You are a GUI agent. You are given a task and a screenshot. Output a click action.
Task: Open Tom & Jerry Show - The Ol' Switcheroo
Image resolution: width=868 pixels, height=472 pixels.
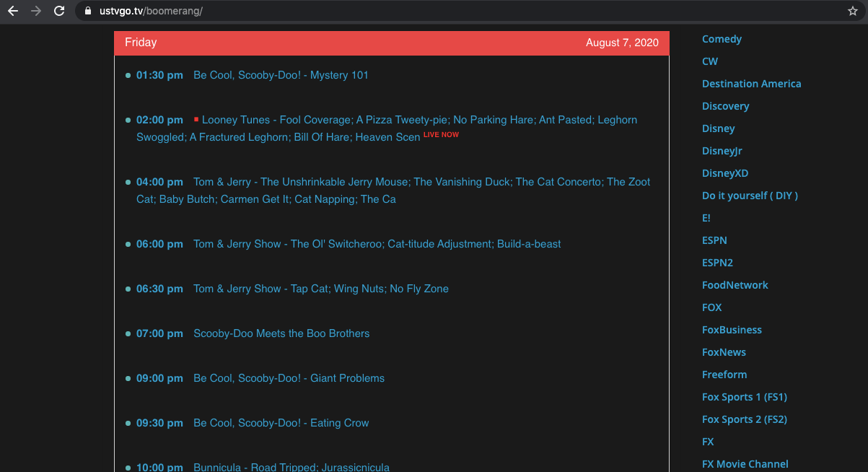tap(377, 244)
